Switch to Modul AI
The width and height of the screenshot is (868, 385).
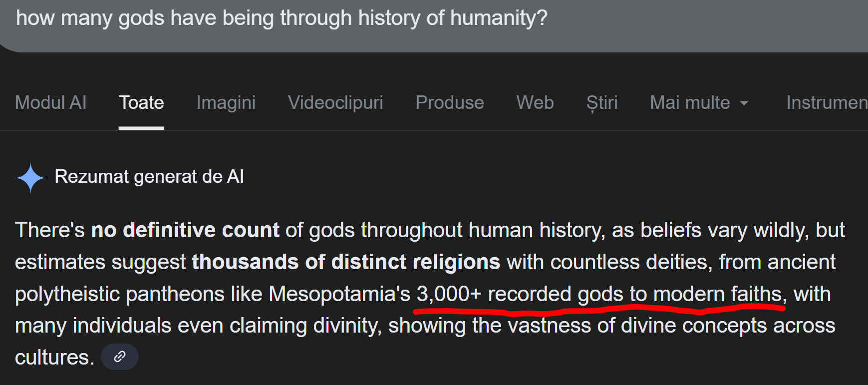coord(50,103)
